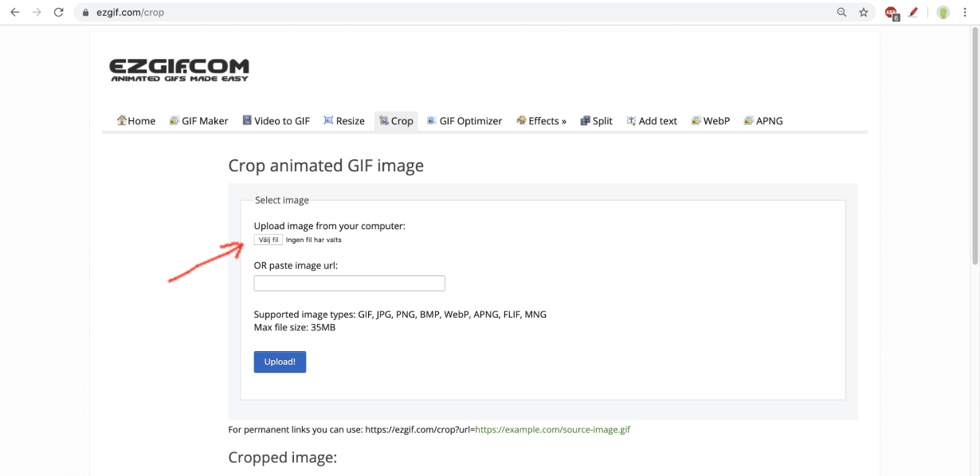The image size is (980, 476).
Task: Select the Crop tab
Action: click(396, 121)
